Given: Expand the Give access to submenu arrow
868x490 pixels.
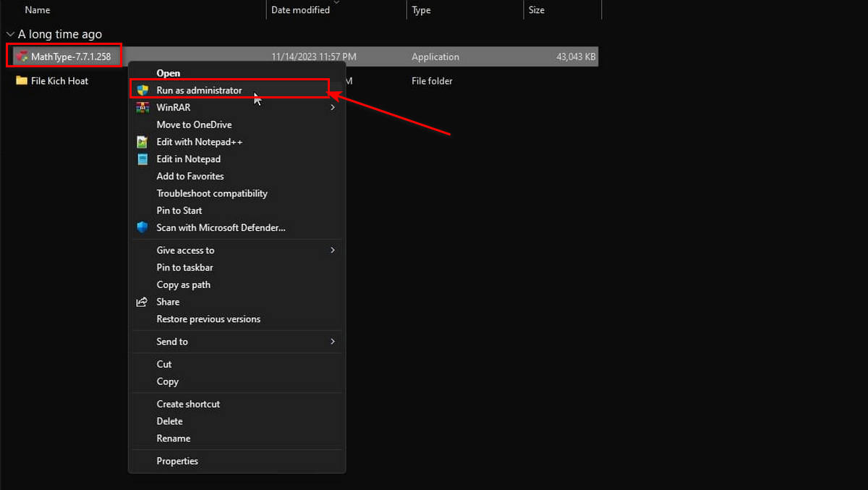Looking at the screenshot, I should tap(333, 250).
